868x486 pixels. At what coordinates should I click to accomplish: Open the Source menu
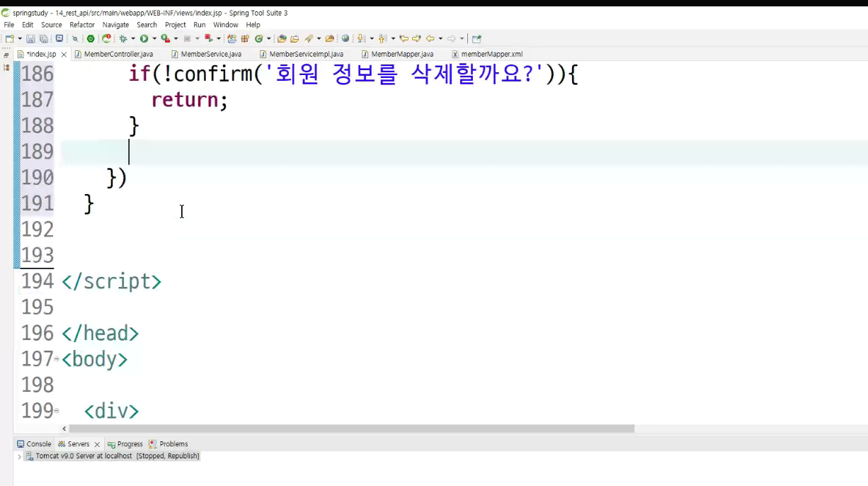pyautogui.click(x=52, y=25)
